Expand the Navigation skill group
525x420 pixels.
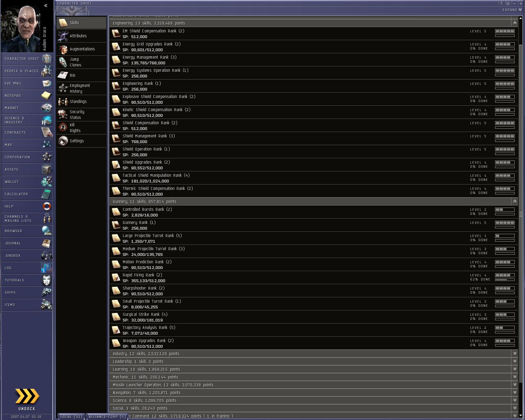tap(515, 393)
